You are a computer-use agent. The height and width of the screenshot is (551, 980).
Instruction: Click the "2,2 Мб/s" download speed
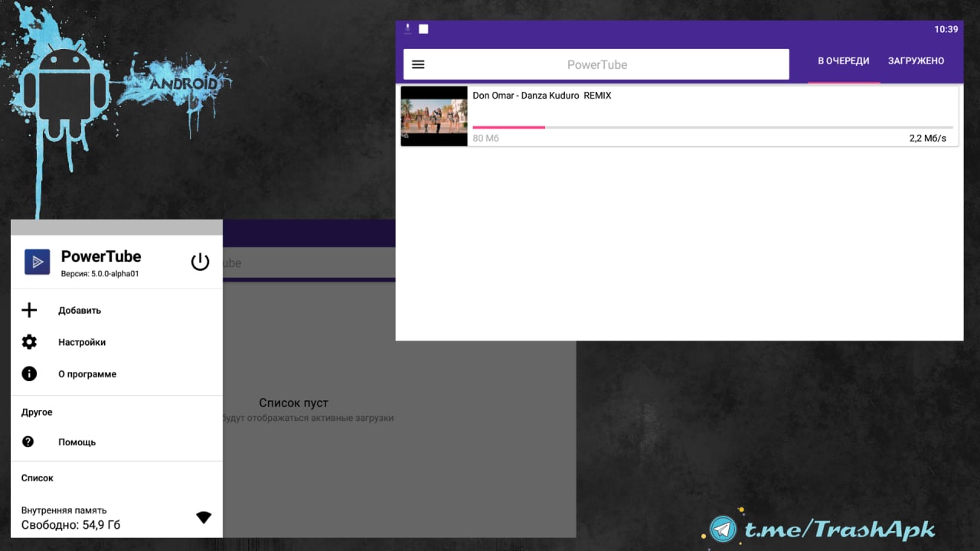tap(928, 139)
